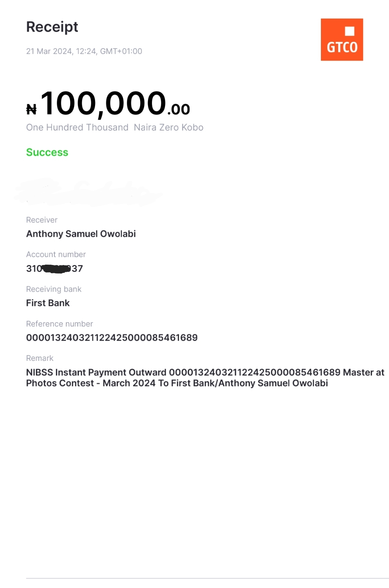Screen dimensions: 389x588
Task: Click the Naira currency symbol
Action: coord(31,109)
